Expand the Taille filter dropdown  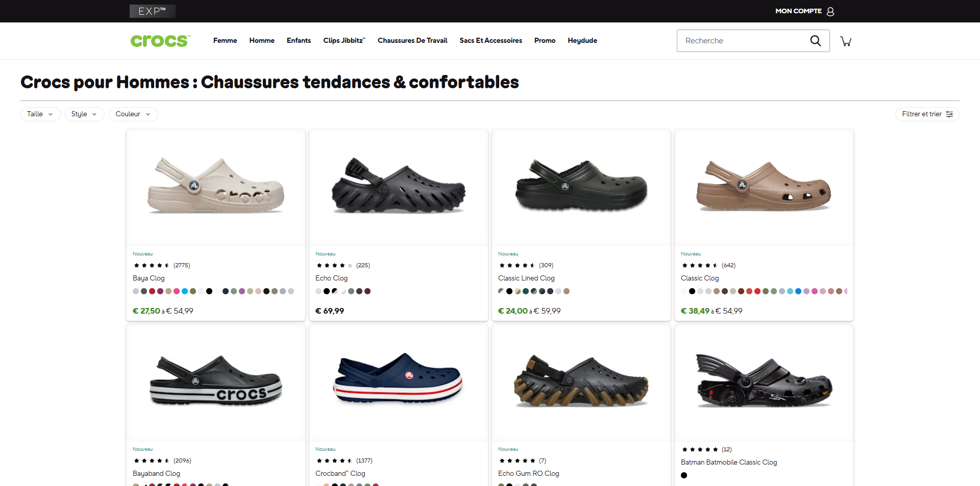(x=40, y=114)
